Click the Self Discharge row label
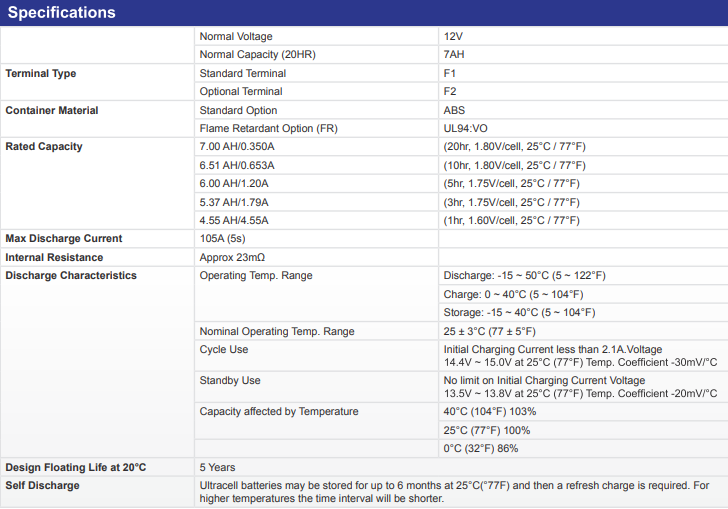 click(x=42, y=485)
